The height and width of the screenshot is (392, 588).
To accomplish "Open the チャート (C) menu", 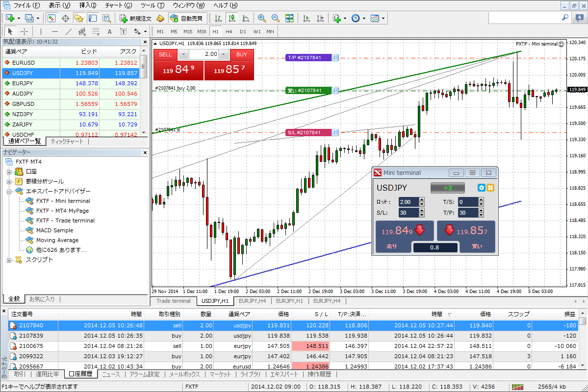I will [x=118, y=5].
